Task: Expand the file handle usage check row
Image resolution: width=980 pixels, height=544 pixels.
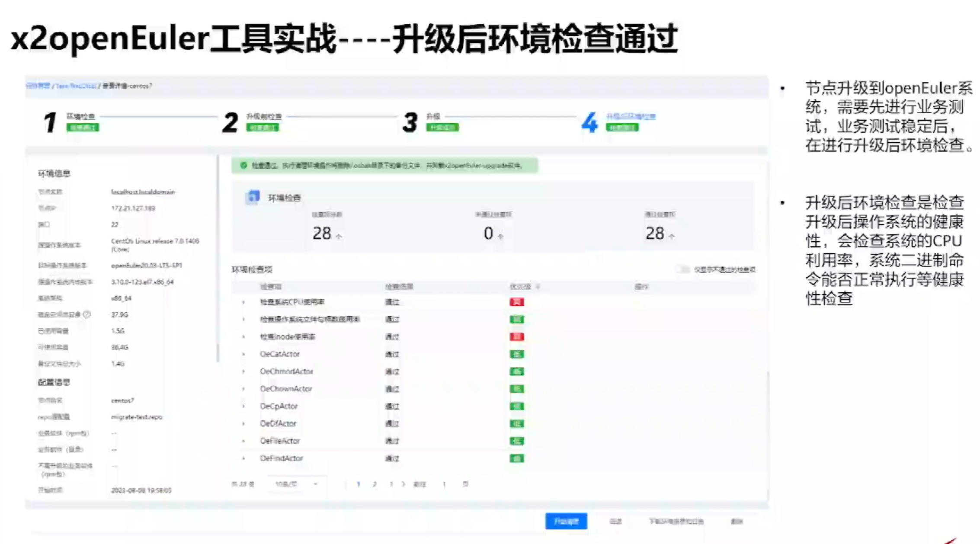Action: coord(243,320)
